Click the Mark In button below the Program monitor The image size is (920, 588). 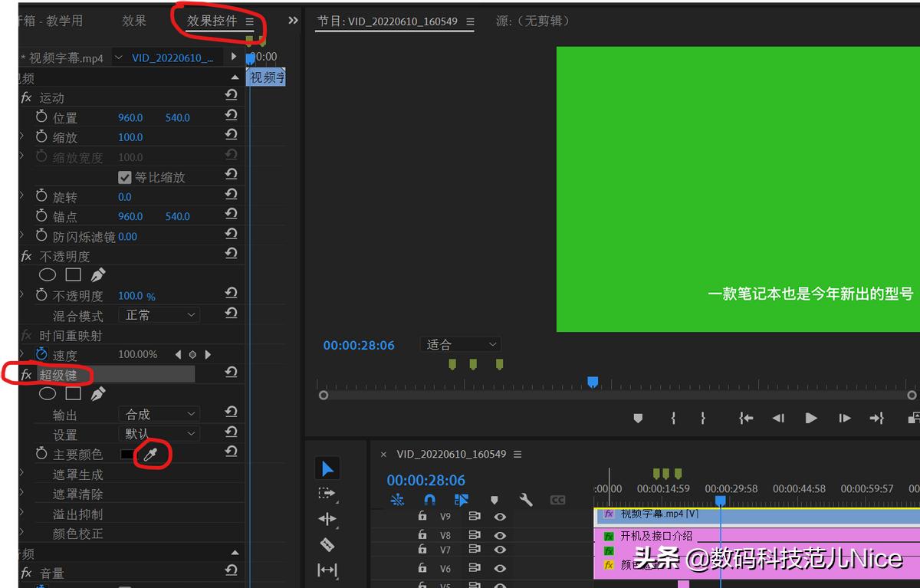pyautogui.click(x=673, y=418)
